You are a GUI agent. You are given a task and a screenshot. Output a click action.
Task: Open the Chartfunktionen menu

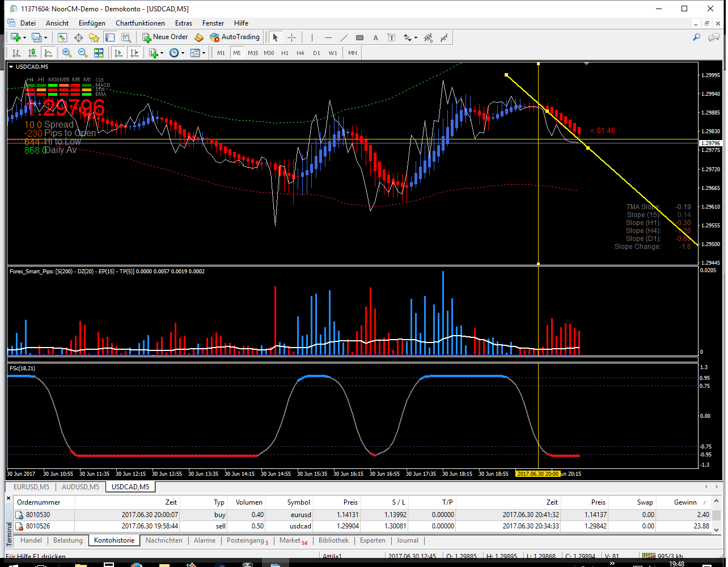point(140,23)
